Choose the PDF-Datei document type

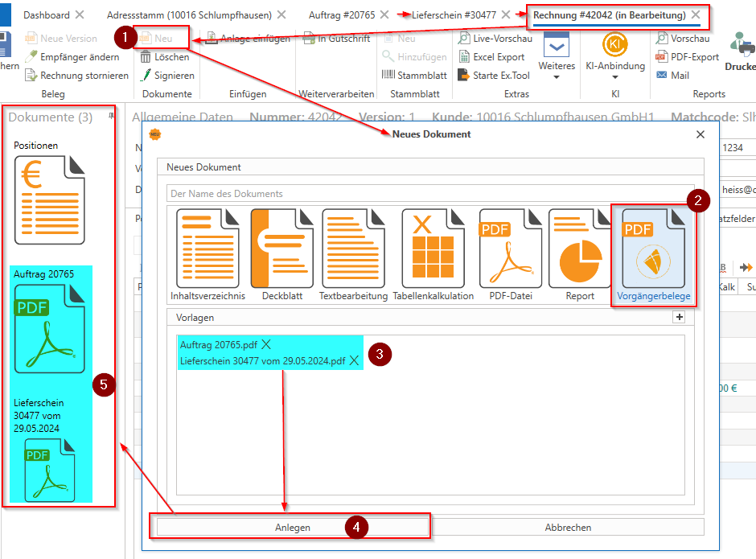[x=510, y=249]
